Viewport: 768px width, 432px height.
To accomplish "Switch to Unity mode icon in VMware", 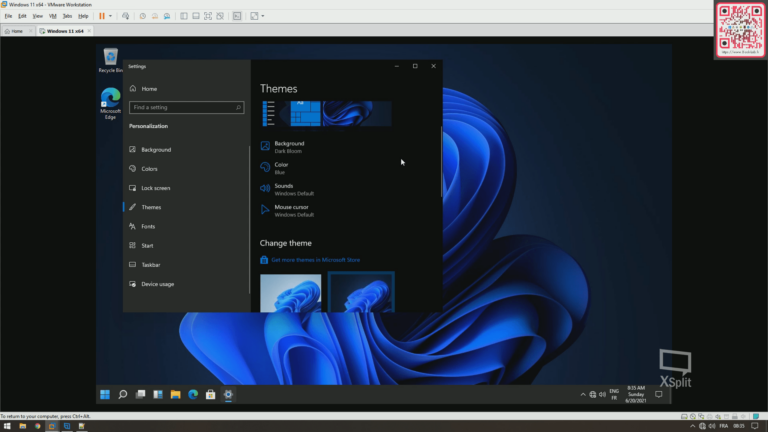I will click(x=220, y=16).
